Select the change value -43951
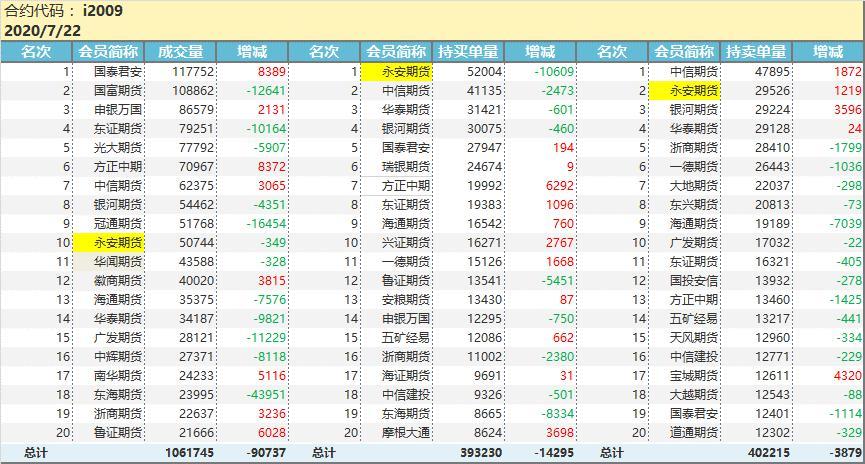 [x=266, y=395]
